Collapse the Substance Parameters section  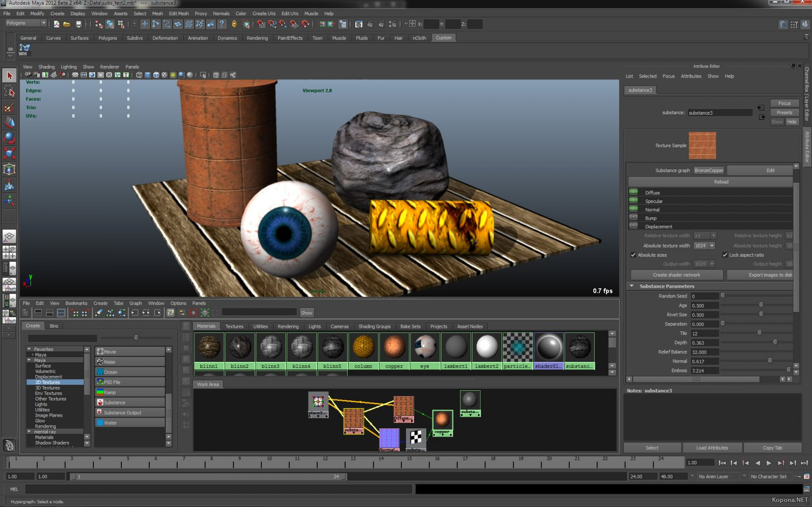632,286
